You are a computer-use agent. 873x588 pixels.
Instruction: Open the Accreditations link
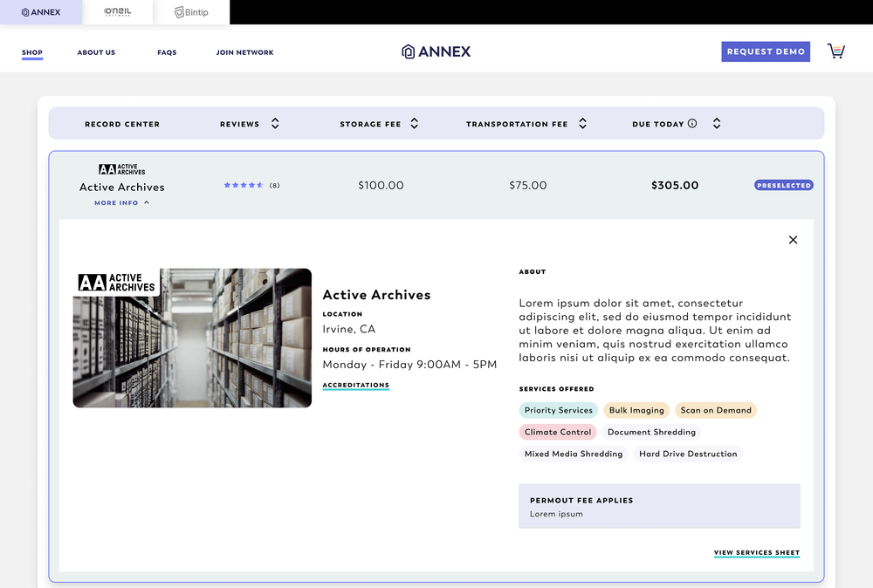356,385
